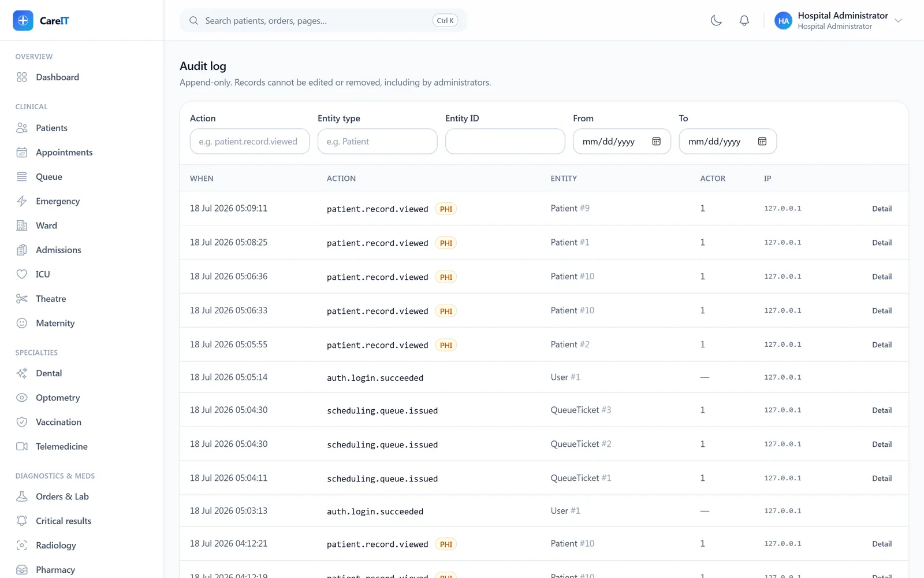Screen dimensions: 924x578
Task: Focus the Action filter input field
Action: [249, 142]
